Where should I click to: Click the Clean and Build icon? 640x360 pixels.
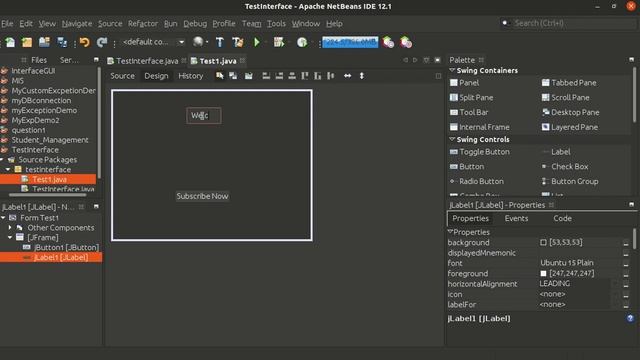(238, 42)
